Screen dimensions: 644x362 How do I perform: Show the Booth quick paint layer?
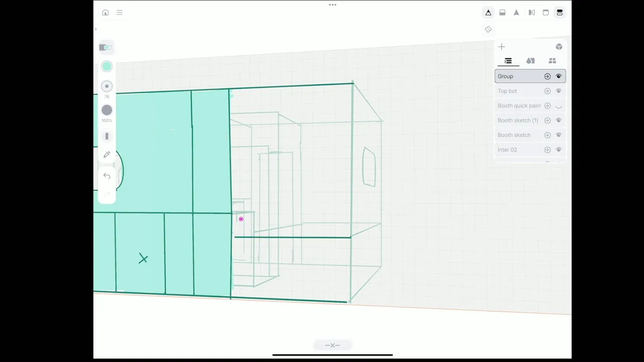tap(558, 106)
